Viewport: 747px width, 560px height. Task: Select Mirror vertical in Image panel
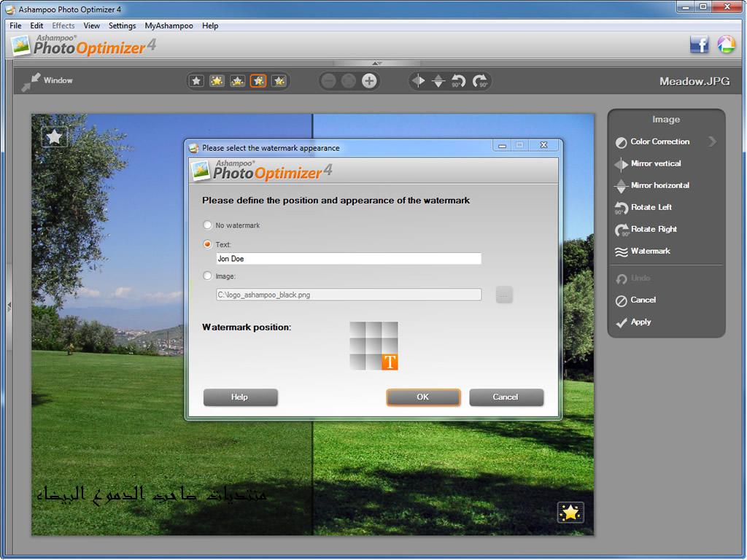pos(656,163)
